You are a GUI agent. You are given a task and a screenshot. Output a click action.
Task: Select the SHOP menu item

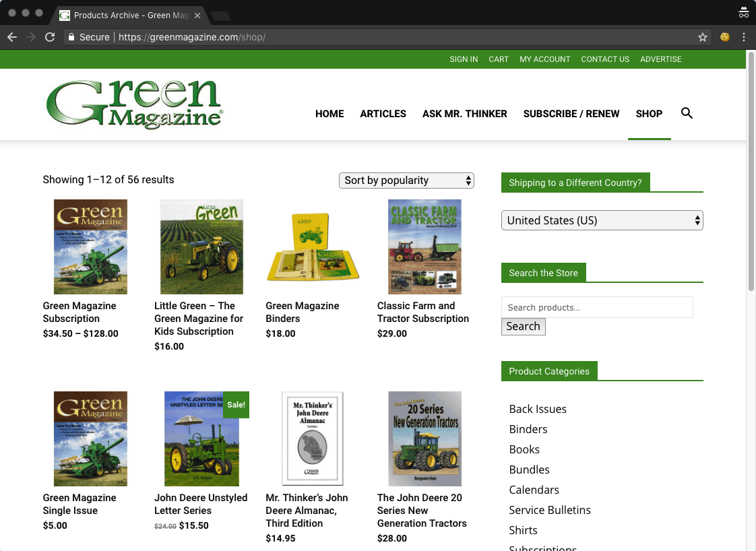649,114
